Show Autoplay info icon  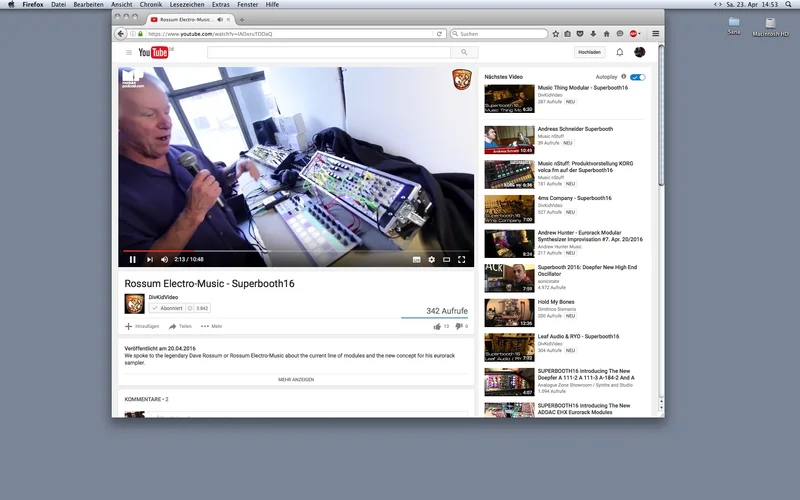coord(623,77)
